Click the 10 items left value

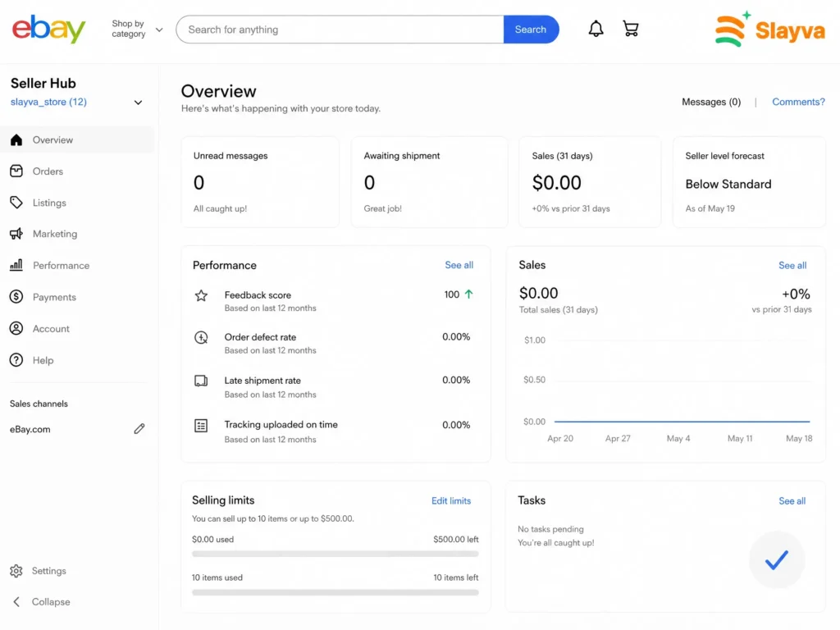(x=456, y=577)
